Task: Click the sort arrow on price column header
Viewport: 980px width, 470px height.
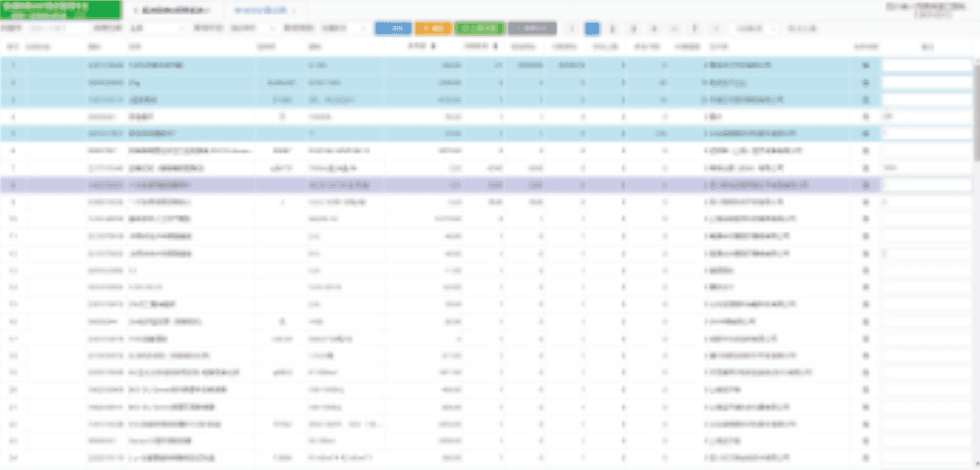Action: point(434,46)
